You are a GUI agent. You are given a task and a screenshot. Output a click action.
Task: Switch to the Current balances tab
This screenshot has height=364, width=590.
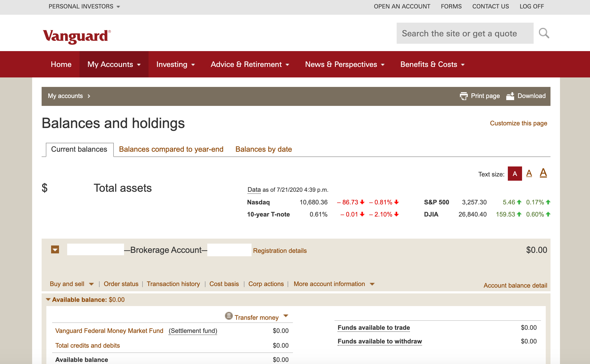[79, 149]
